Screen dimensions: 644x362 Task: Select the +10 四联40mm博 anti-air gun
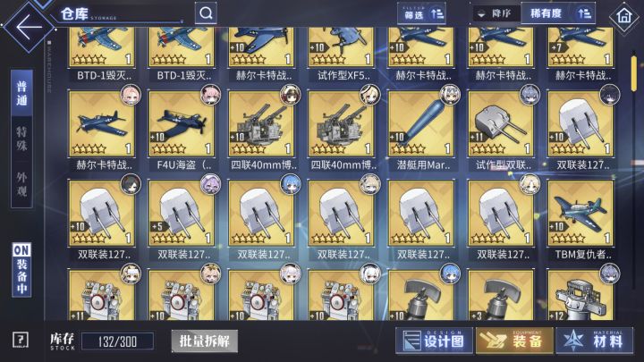[x=261, y=130]
